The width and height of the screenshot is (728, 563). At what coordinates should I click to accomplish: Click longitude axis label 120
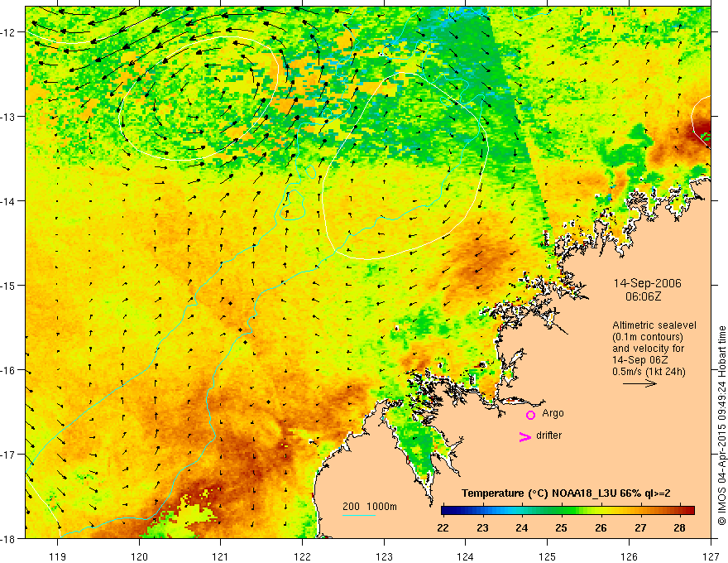click(x=139, y=556)
